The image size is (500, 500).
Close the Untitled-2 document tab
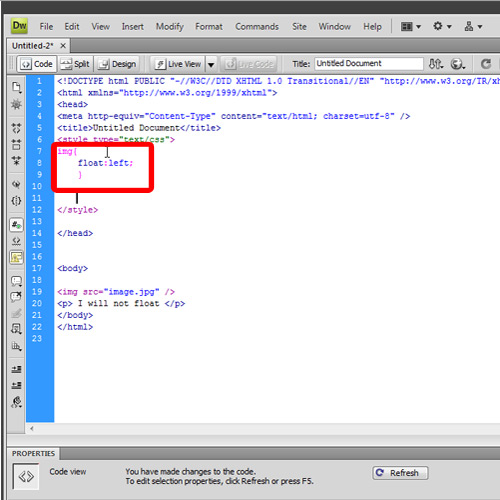coord(63,46)
